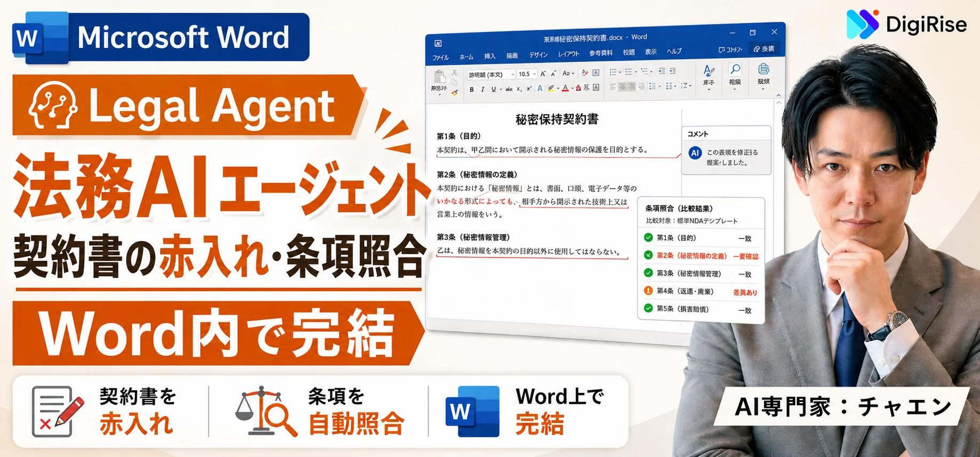Click the save icon in Word title bar
The image size is (980, 457).
pos(438,43)
